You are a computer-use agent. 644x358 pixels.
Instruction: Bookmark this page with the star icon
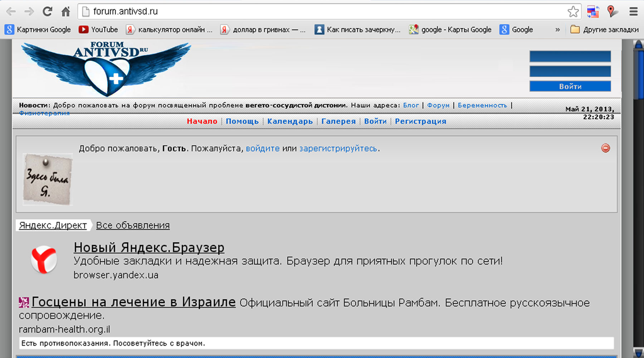pos(573,11)
